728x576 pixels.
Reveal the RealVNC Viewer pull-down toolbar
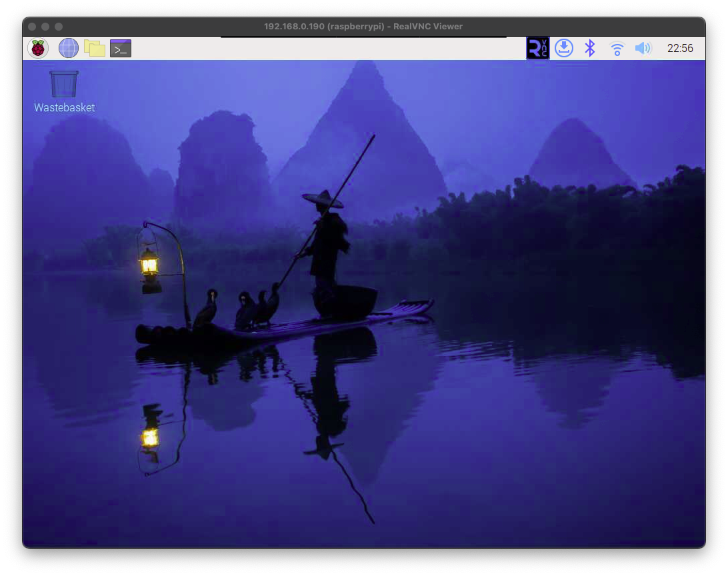point(363,37)
